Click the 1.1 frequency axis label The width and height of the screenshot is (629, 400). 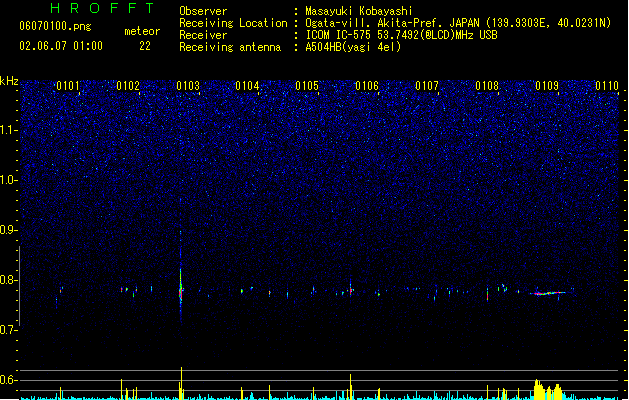click(x=8, y=130)
